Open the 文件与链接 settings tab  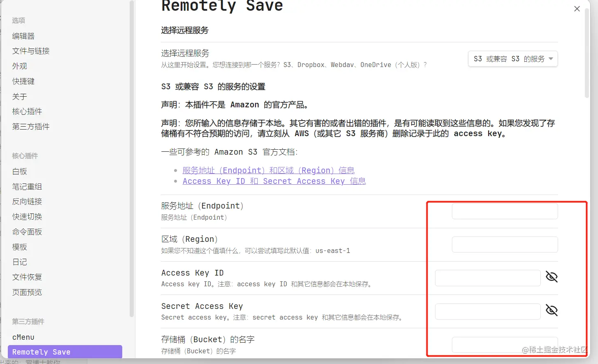pyautogui.click(x=31, y=51)
